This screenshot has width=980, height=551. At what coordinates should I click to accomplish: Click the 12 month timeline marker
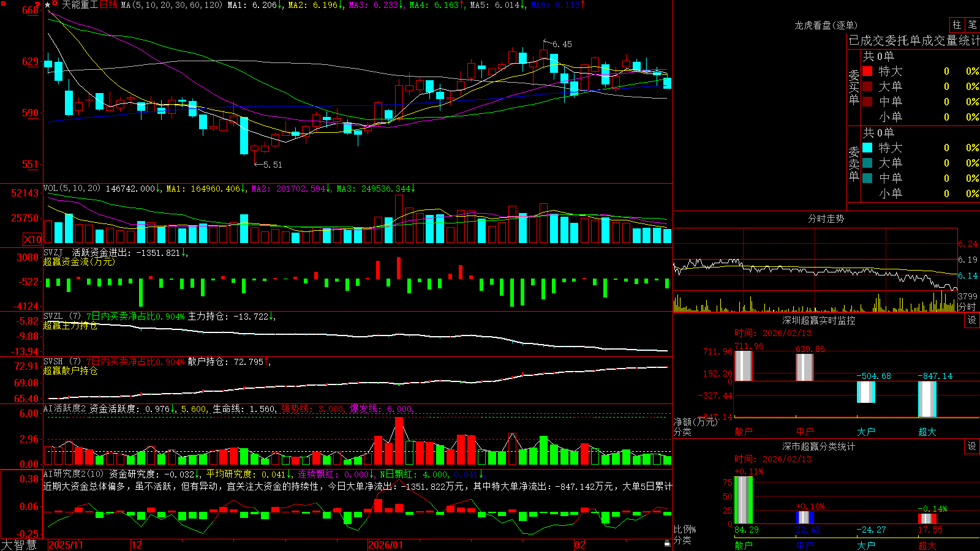click(x=137, y=545)
